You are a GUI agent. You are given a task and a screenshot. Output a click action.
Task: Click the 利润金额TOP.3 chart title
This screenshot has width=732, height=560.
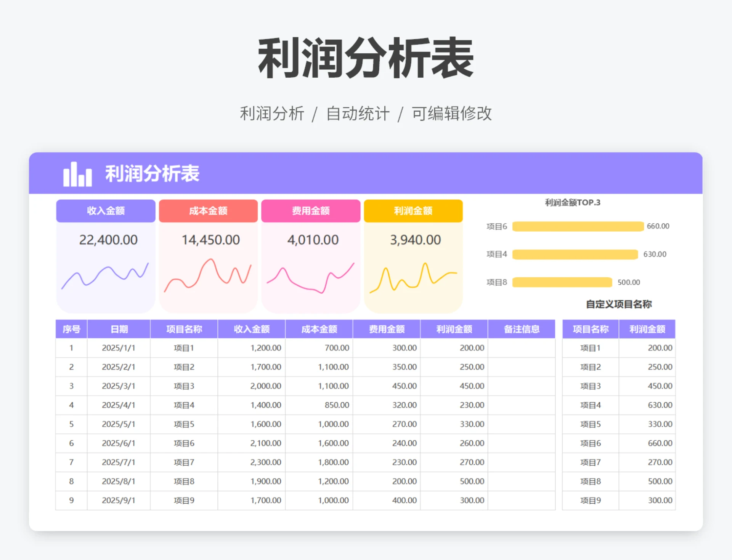[573, 202]
